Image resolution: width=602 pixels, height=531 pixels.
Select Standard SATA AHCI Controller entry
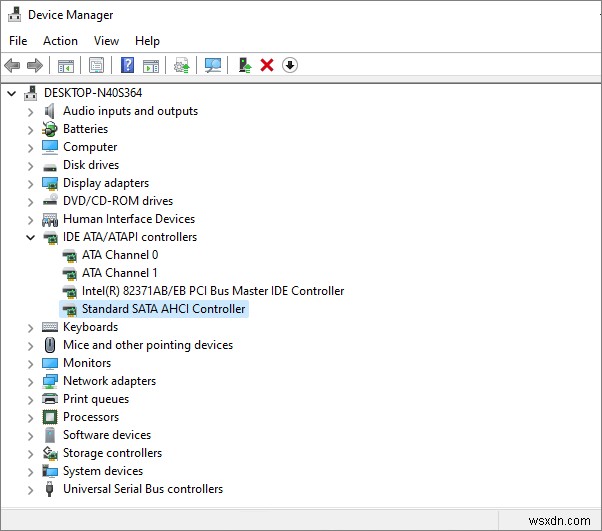164,309
